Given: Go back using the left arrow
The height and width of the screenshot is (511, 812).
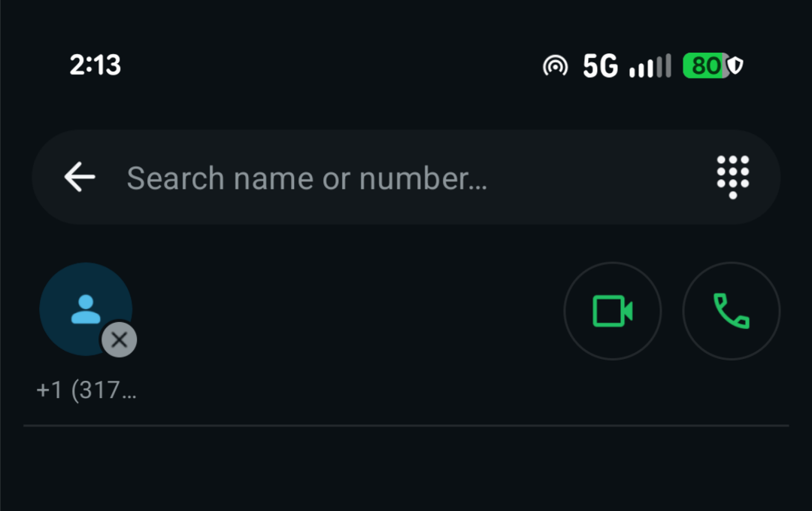Looking at the screenshot, I should point(80,178).
